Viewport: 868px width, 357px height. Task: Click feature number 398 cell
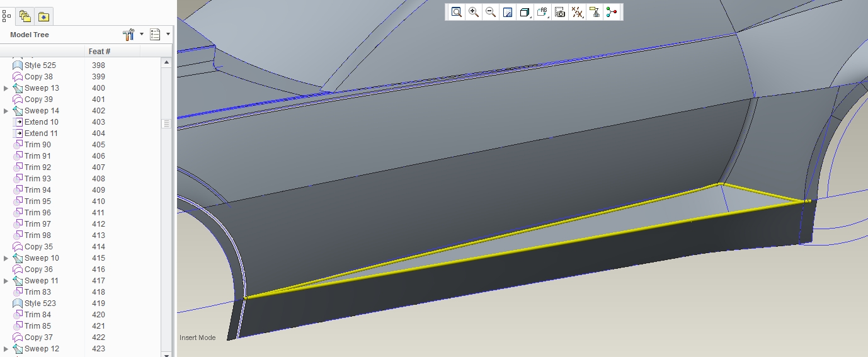coord(98,65)
